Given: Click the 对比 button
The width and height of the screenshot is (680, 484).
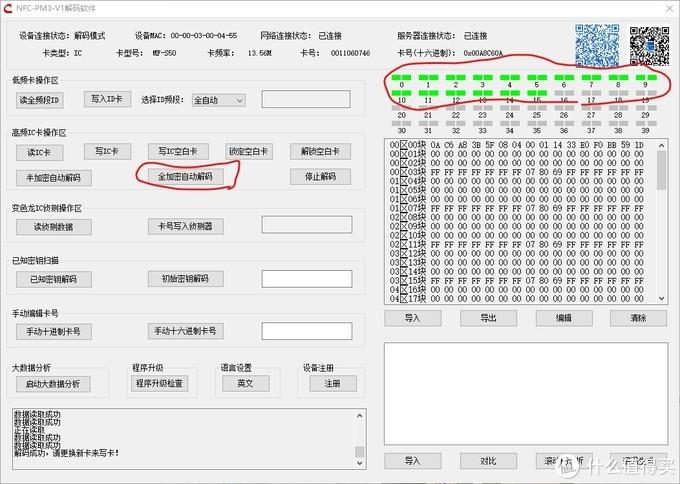Looking at the screenshot, I should tap(488, 461).
